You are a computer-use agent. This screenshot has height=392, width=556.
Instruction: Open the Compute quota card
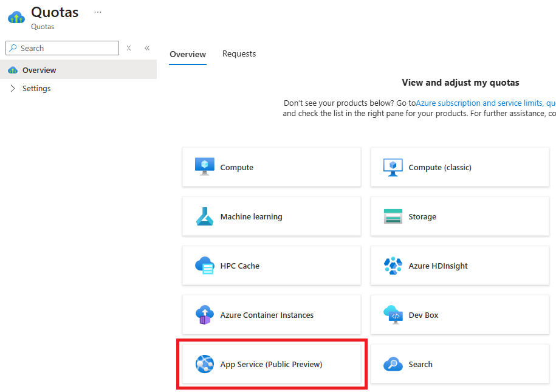pos(272,167)
